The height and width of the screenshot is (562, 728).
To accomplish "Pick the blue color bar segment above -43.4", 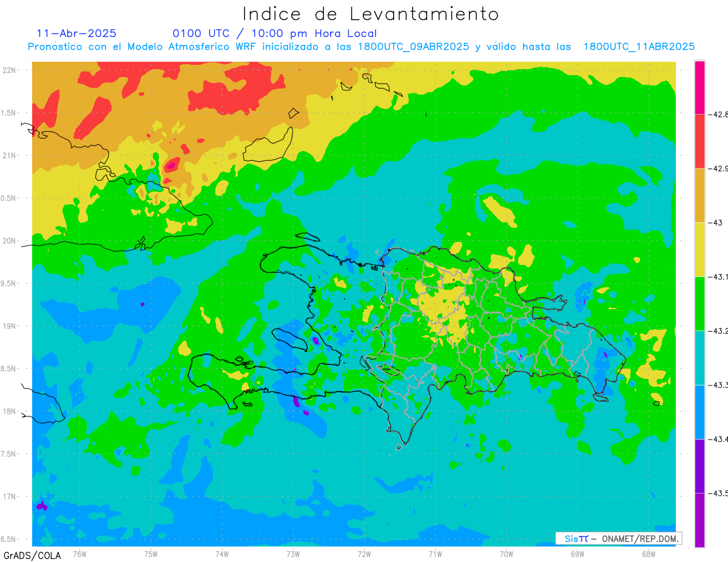I will click(699, 412).
